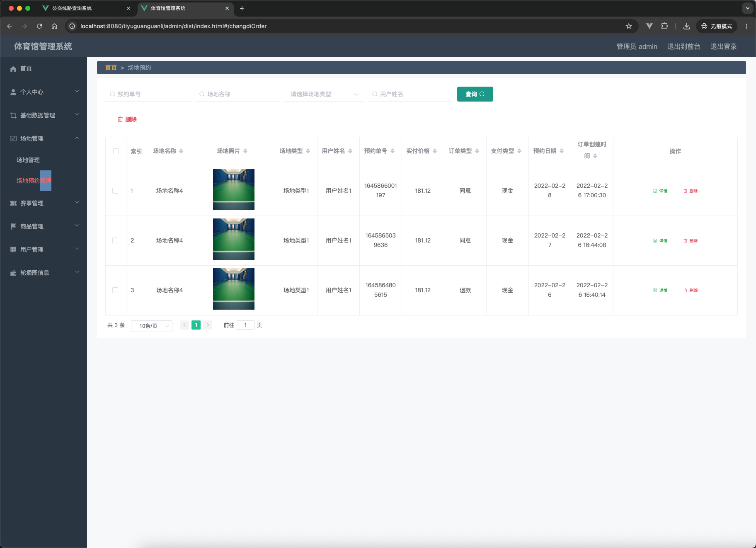
Task: Sort by 场地名称 column arrows
Action: coord(181,151)
